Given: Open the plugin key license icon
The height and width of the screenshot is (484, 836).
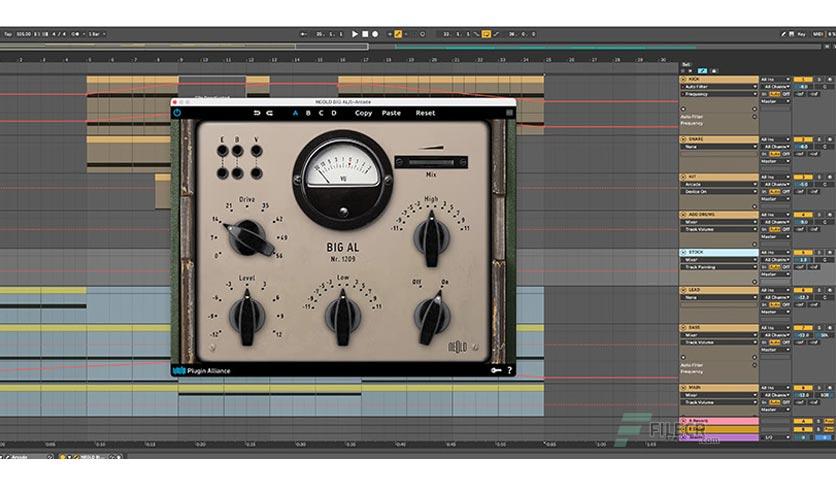Looking at the screenshot, I should 496,370.
